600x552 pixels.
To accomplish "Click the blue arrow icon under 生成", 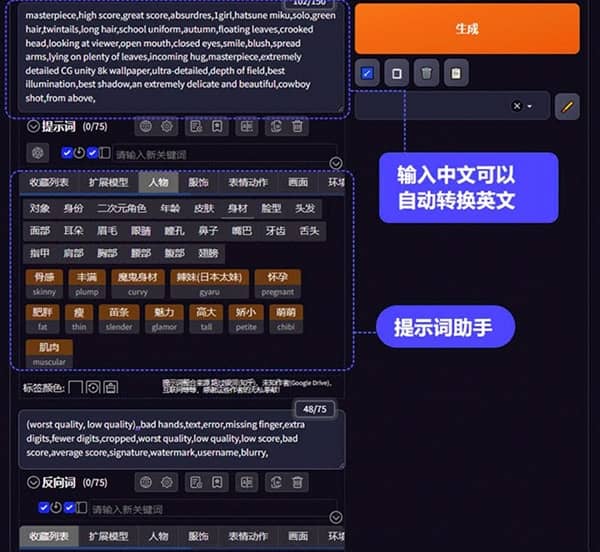I will tap(367, 73).
